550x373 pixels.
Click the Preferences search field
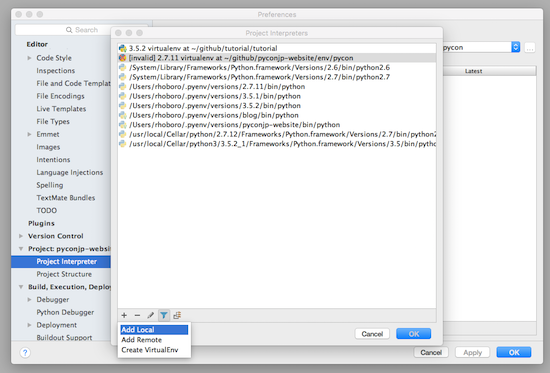(63, 30)
